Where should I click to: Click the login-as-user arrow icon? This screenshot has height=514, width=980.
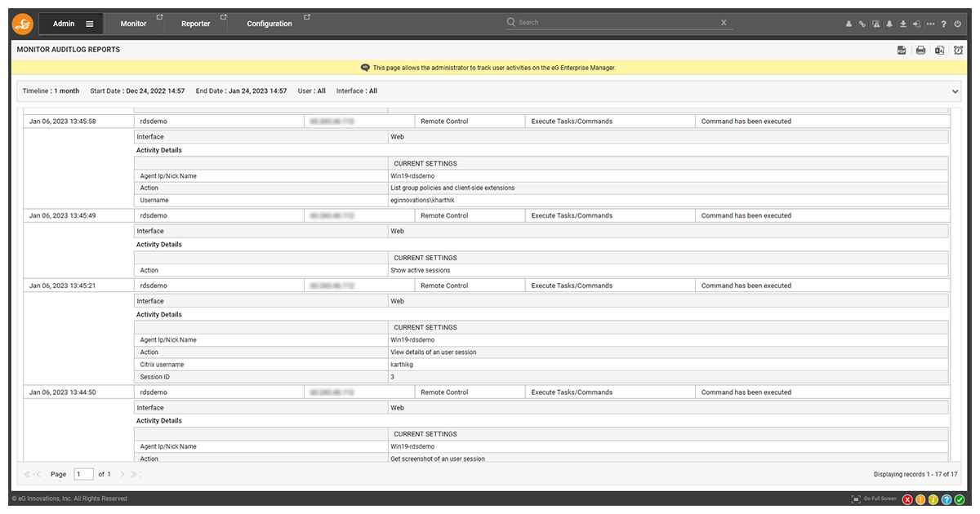(916, 24)
